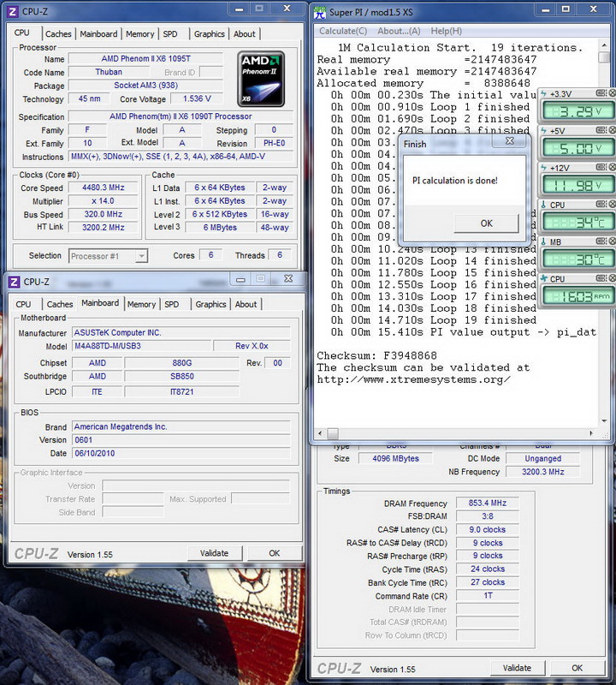Screen dimensions: 616x685
Task: Switch to Graphics tab in top CPU-Z window
Action: click(209, 34)
